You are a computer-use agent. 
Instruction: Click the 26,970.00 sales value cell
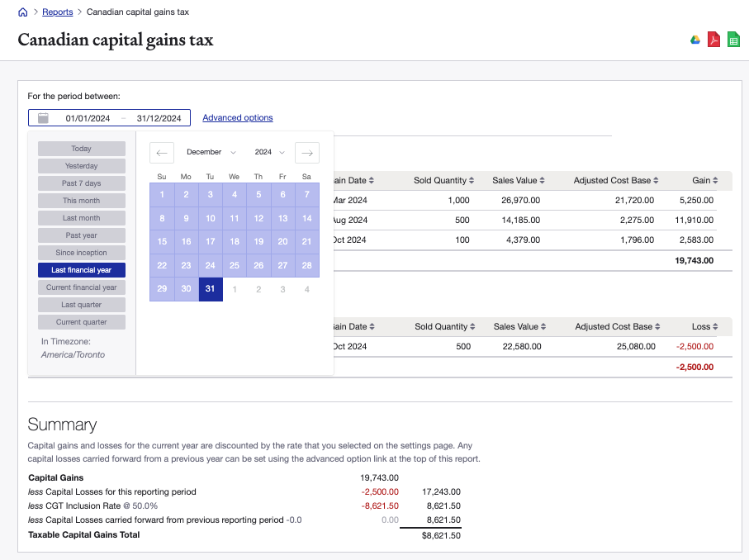(521, 200)
